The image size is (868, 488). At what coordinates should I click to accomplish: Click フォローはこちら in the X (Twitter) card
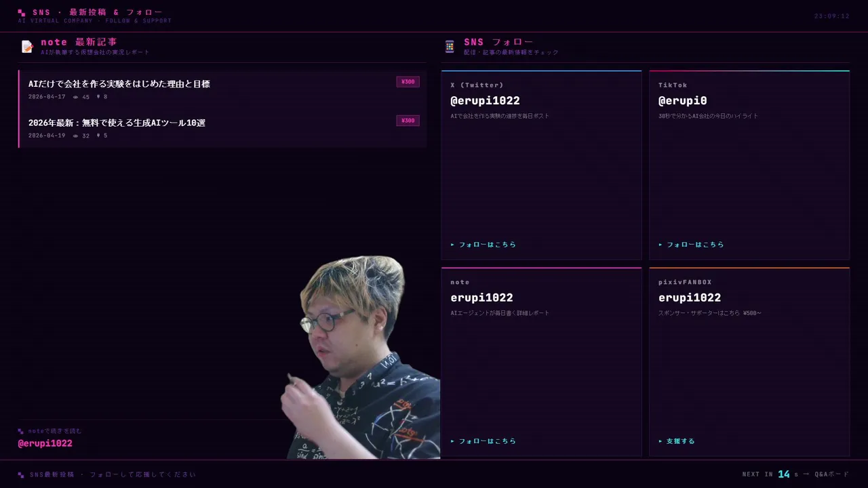coord(484,245)
